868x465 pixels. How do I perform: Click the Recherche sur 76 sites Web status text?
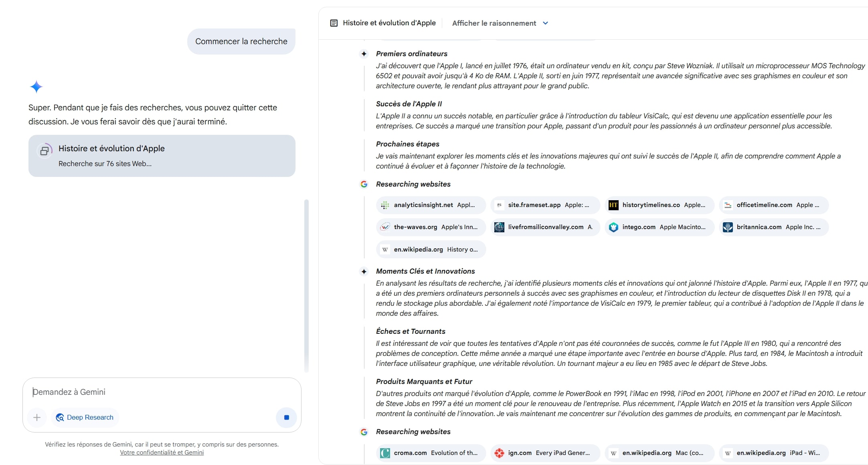pyautogui.click(x=105, y=164)
